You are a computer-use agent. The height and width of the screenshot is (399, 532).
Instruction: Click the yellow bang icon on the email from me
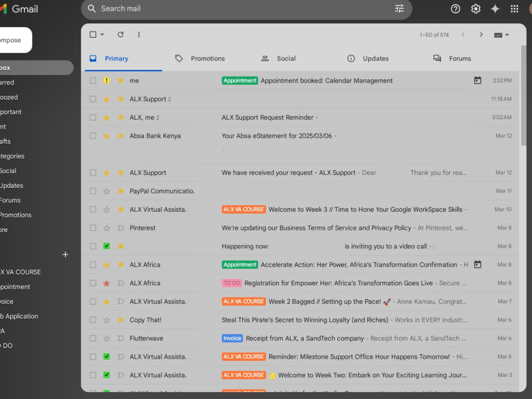(106, 81)
